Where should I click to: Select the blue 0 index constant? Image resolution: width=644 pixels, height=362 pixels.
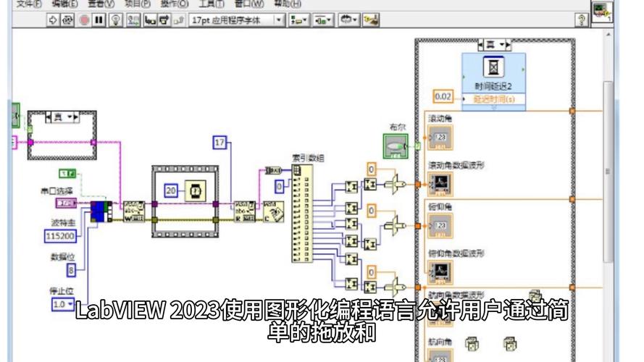click(280, 187)
